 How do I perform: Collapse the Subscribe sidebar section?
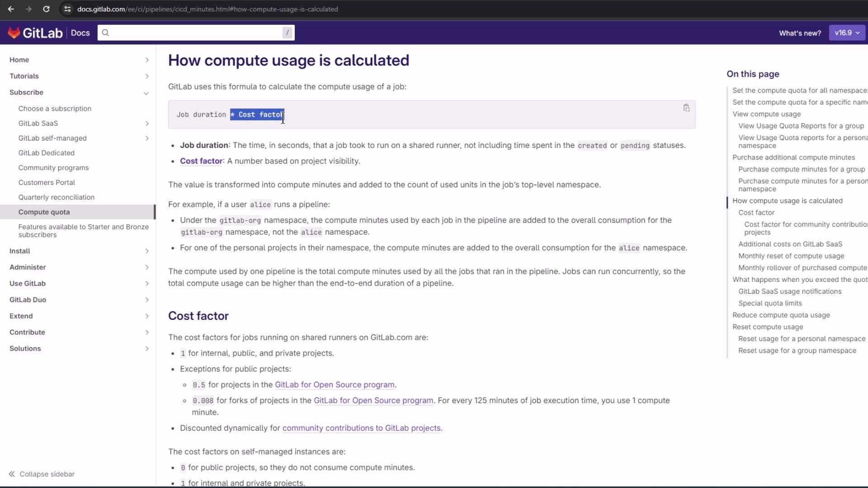tap(146, 93)
